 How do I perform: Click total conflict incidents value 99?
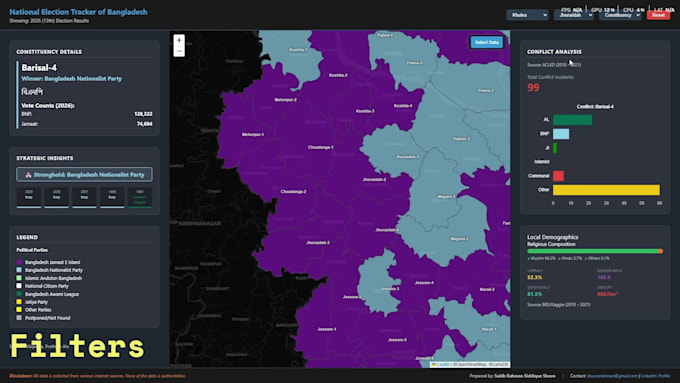533,88
